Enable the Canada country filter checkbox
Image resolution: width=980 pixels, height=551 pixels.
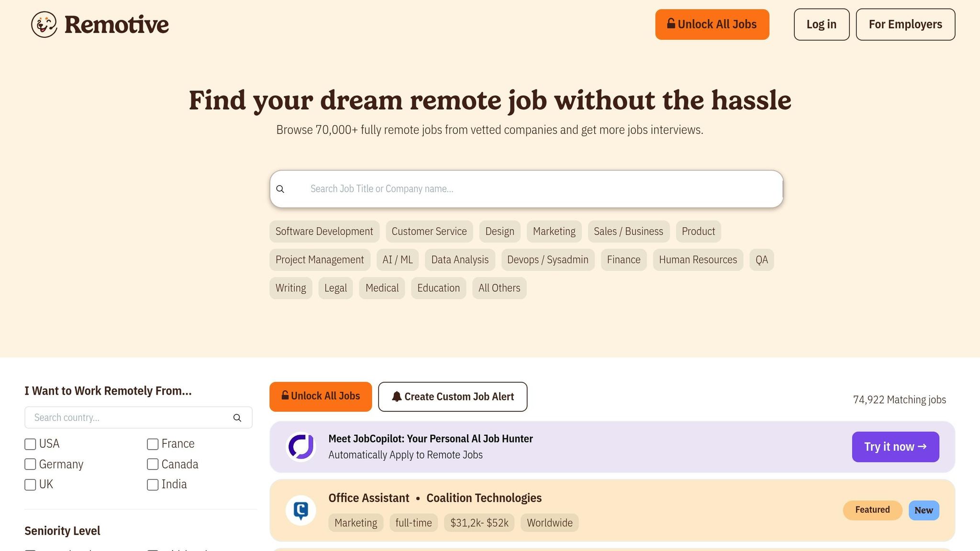click(153, 464)
